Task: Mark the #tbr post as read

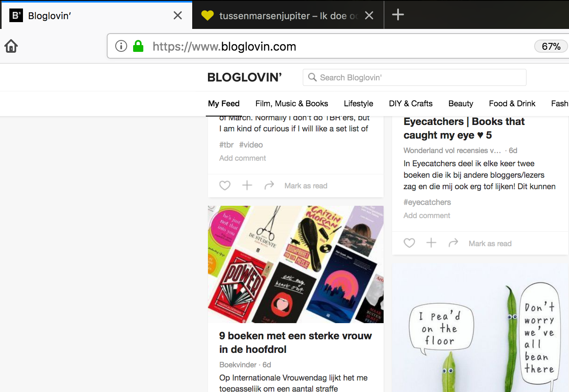Action: (x=306, y=186)
